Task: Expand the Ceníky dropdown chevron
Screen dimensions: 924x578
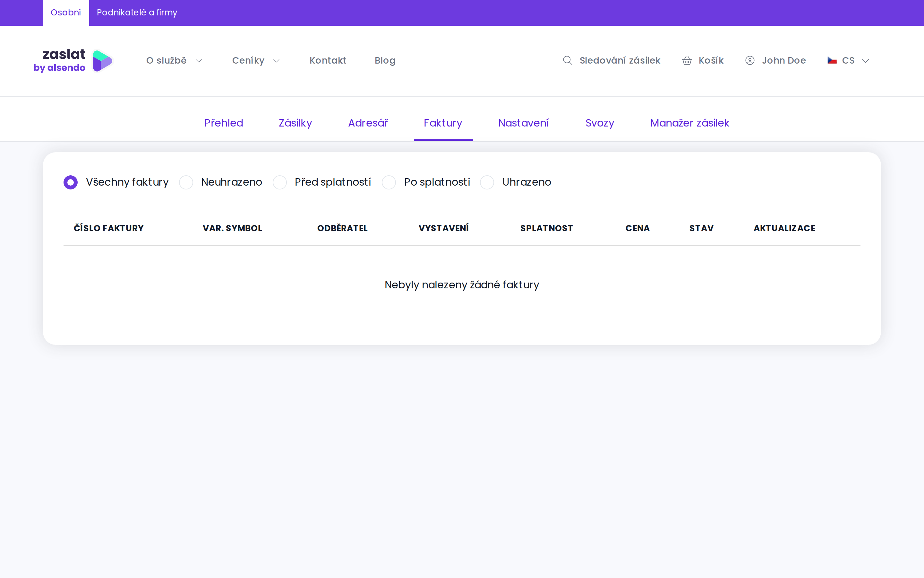Action: pyautogui.click(x=277, y=61)
